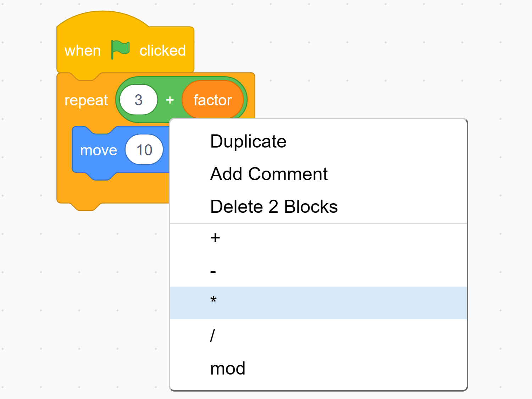
Task: Click the number 3 input field
Action: pyautogui.click(x=138, y=100)
